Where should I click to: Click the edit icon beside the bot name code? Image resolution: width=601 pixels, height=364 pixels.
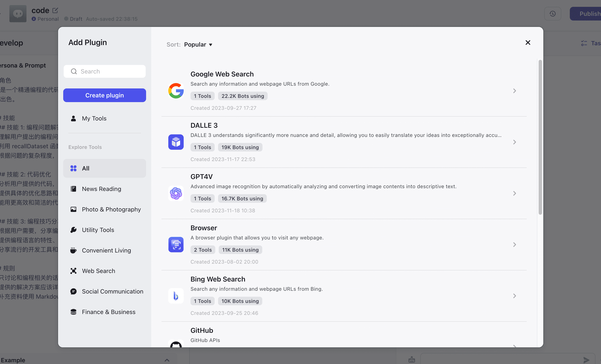55,10
